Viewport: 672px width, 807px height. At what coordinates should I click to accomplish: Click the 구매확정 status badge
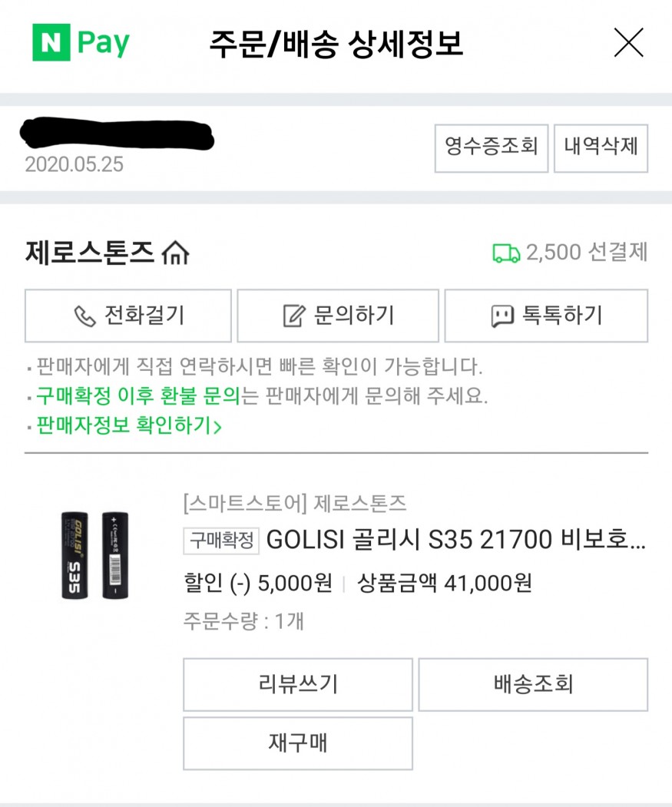tap(221, 541)
